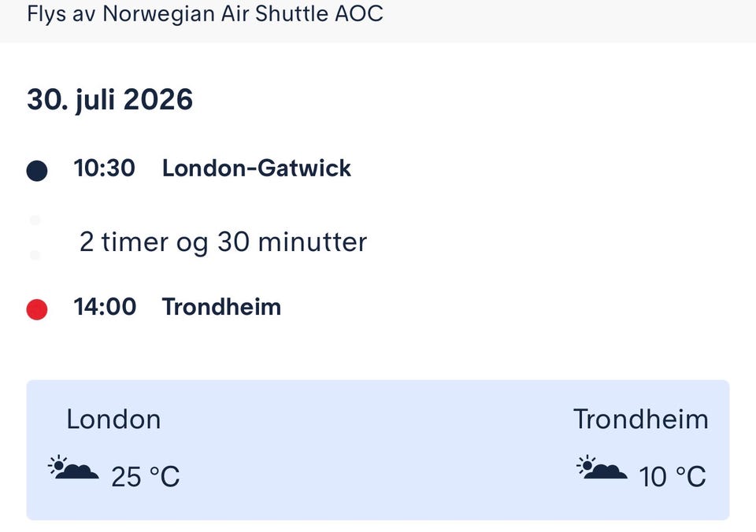Tap the lower faint grey route dot

35,255
